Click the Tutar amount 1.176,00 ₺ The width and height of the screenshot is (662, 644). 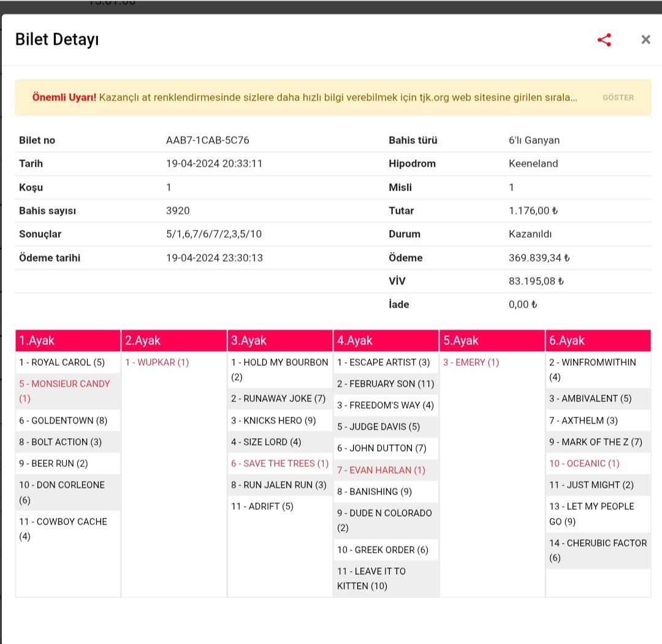coord(533,211)
